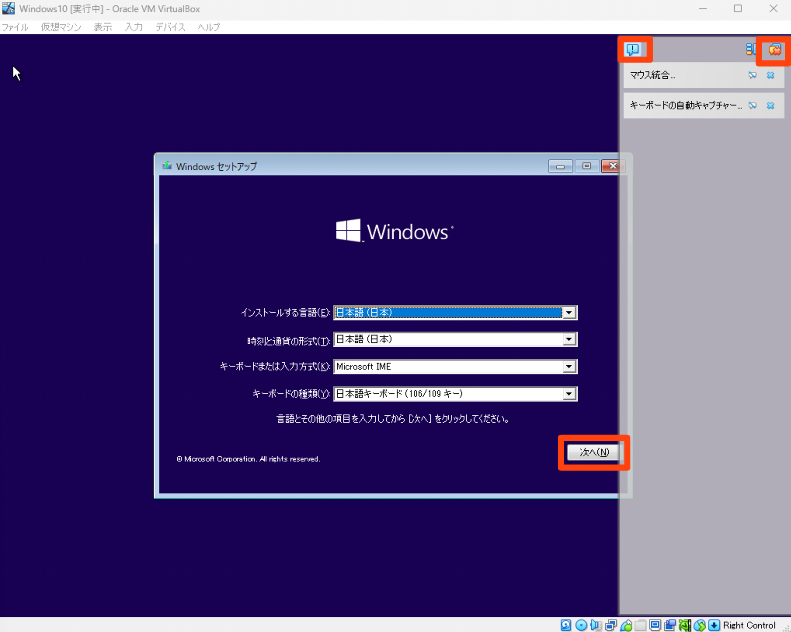Click the USB devices status bar icon
The width and height of the screenshot is (791, 632).
tap(626, 625)
